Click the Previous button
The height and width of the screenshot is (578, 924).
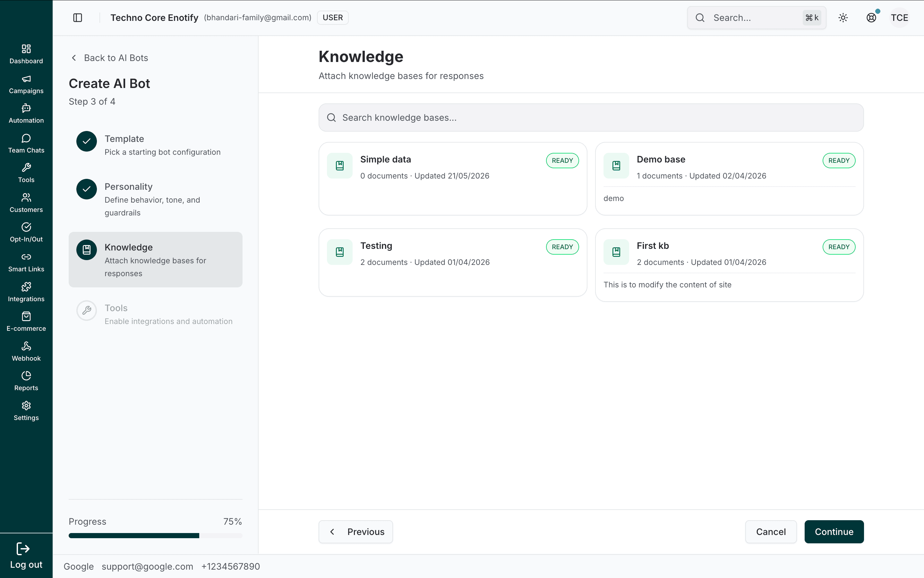click(355, 532)
